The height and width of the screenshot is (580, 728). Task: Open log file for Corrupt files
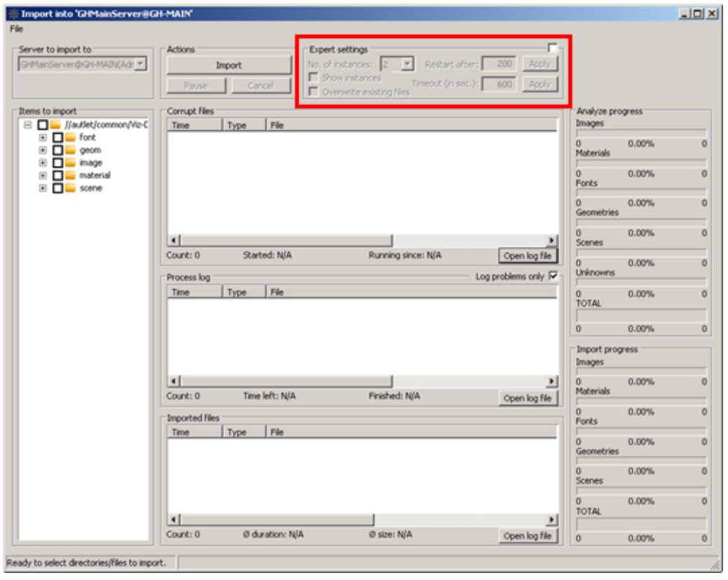click(x=528, y=256)
